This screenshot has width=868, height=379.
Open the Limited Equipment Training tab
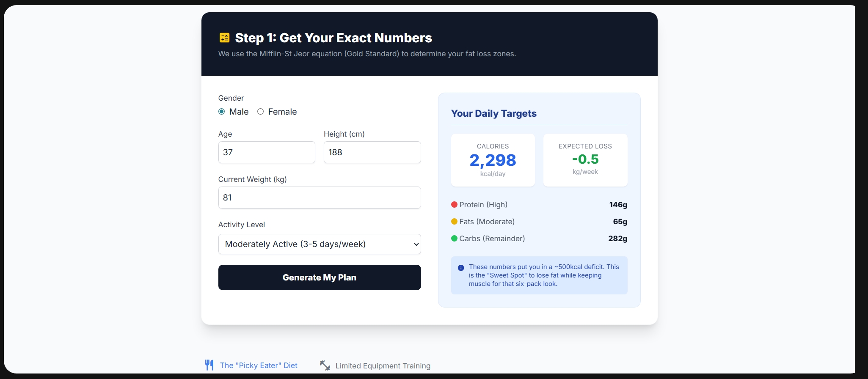point(382,366)
